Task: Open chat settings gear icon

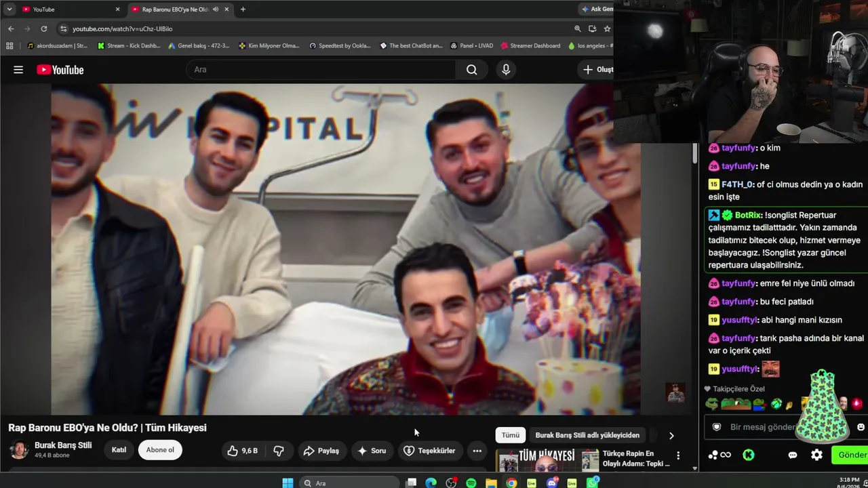Action: pos(817,455)
